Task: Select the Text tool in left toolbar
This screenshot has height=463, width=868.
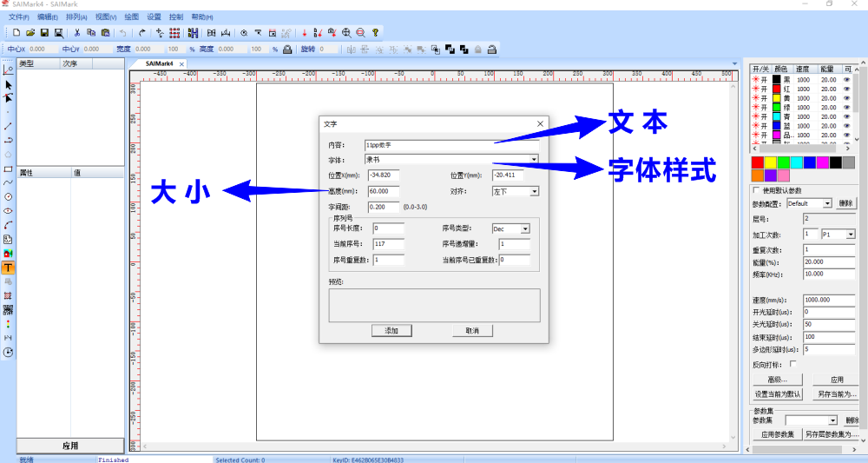Action: coord(8,268)
